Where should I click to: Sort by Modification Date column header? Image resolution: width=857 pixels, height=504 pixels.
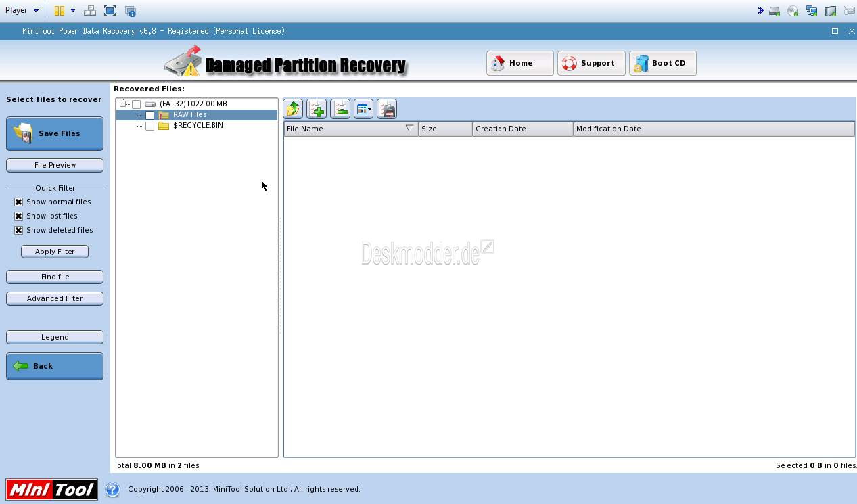click(x=714, y=129)
